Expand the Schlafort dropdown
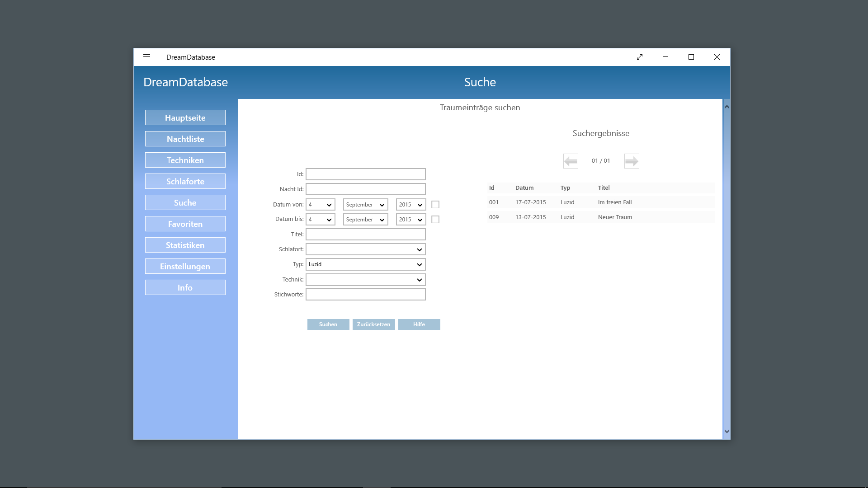868x488 pixels. coord(365,249)
